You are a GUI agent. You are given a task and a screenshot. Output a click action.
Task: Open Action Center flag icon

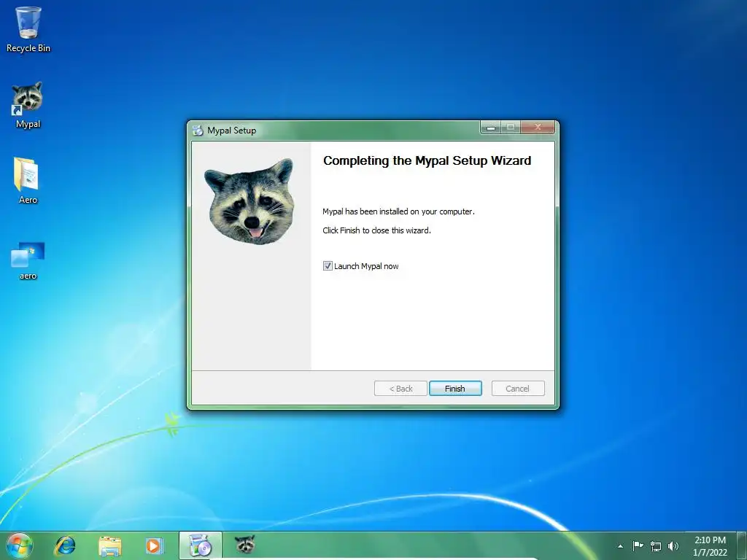pyautogui.click(x=638, y=545)
